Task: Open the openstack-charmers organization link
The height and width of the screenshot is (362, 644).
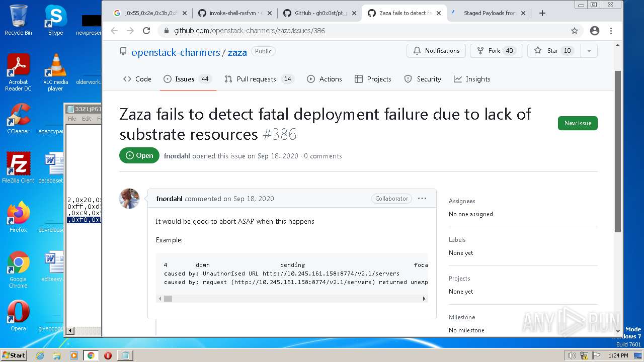Action: tap(176, 52)
